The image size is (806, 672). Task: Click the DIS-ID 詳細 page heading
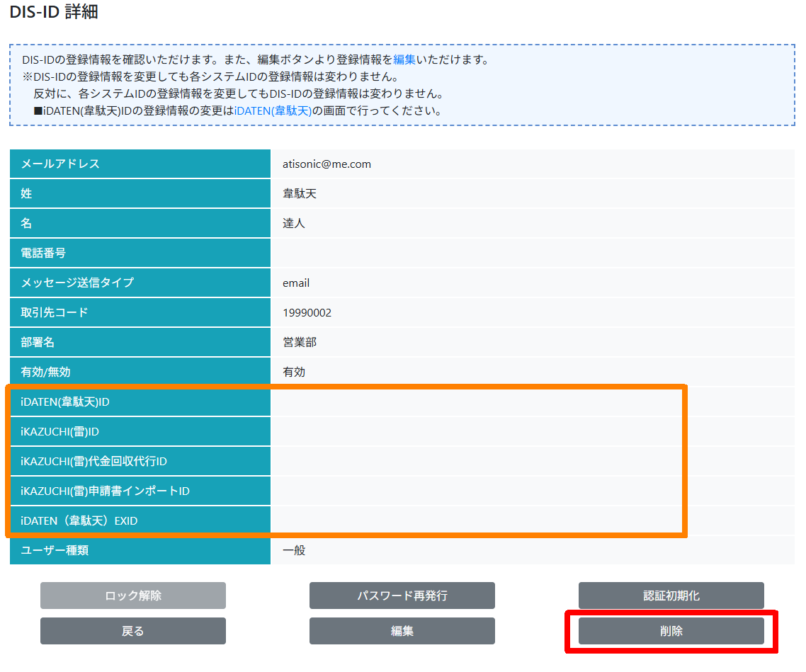(x=54, y=12)
